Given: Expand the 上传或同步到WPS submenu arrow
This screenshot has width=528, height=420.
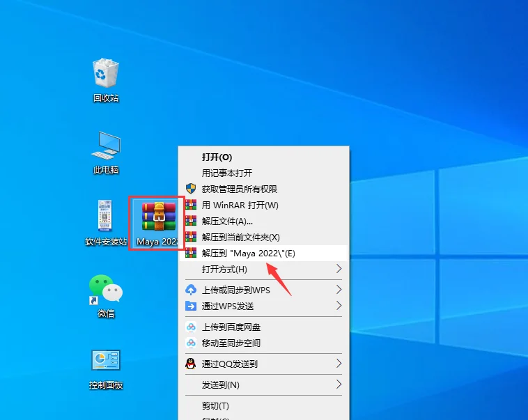Looking at the screenshot, I should (339, 290).
